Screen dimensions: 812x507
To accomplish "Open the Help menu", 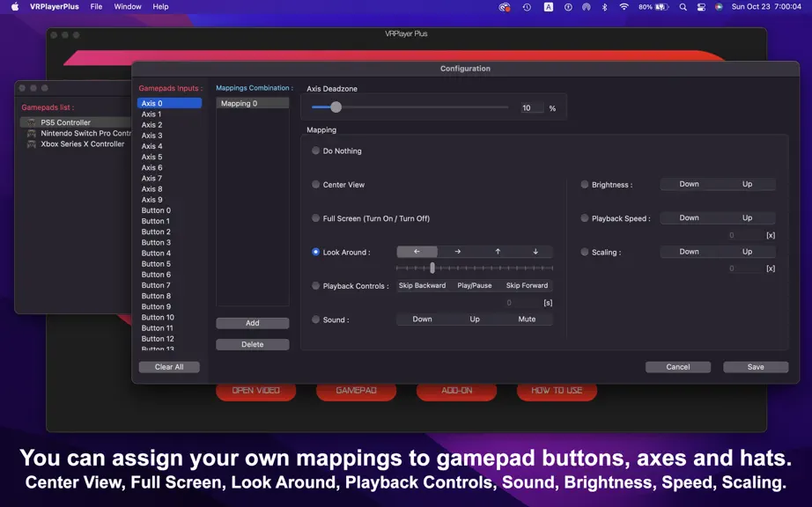I will 160,7.
